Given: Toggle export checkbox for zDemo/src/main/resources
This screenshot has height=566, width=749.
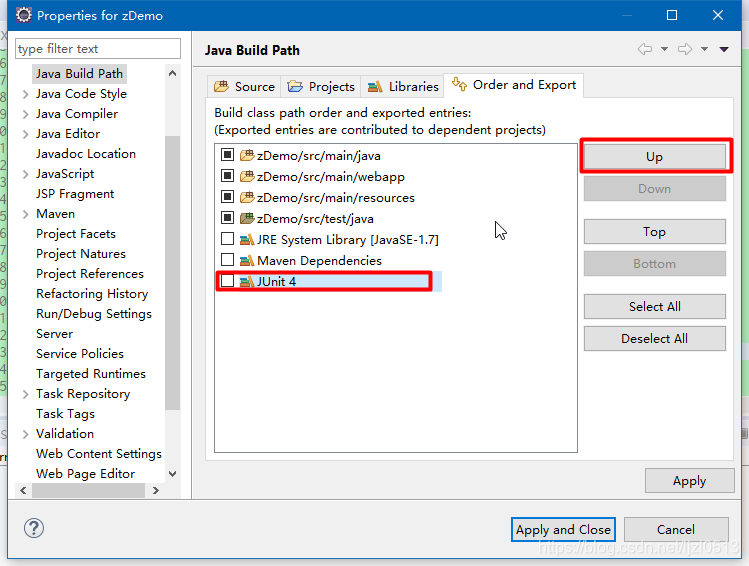Looking at the screenshot, I should point(227,197).
